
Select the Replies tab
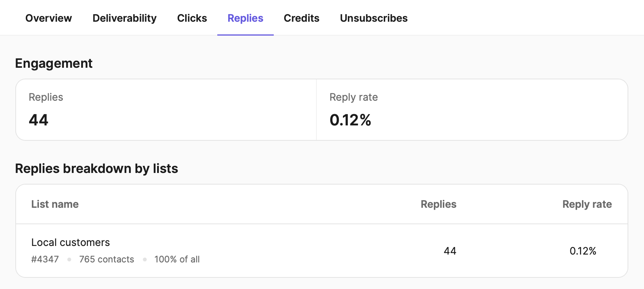245,18
